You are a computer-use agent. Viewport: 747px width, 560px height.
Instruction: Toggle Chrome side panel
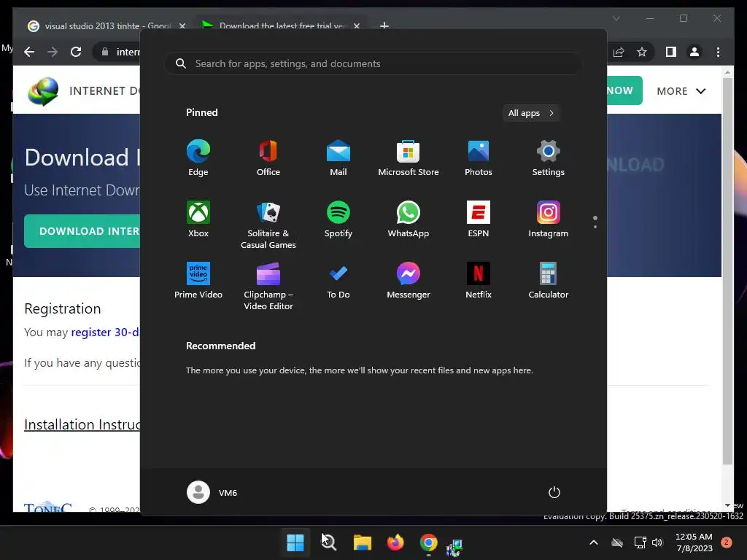[671, 52]
